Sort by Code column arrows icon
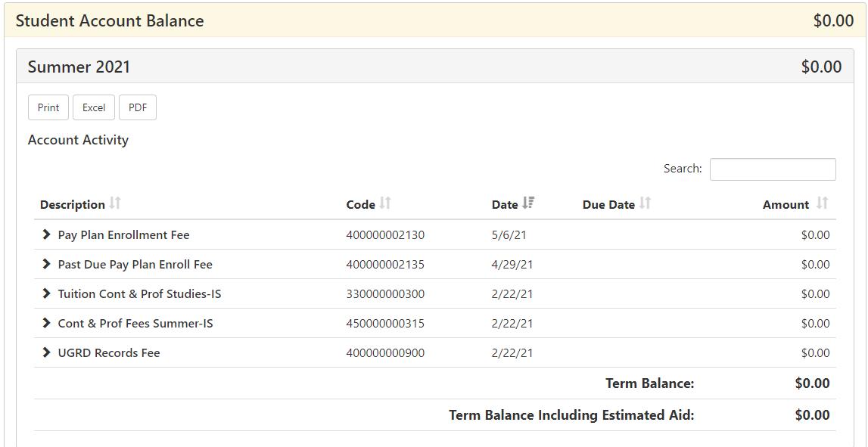 [x=384, y=203]
